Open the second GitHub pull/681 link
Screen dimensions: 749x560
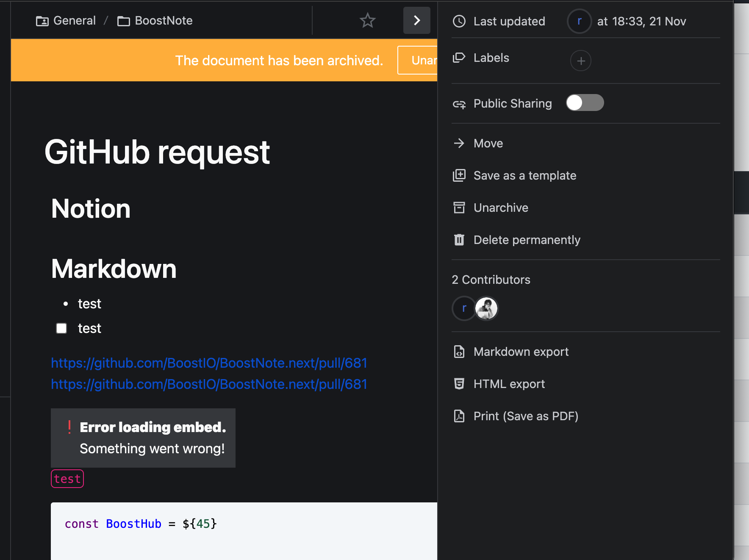209,384
